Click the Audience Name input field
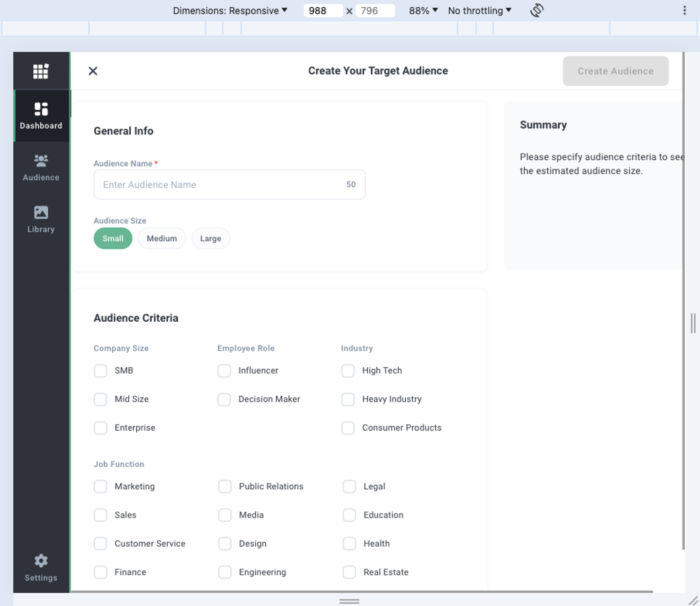700x606 pixels. pos(229,184)
